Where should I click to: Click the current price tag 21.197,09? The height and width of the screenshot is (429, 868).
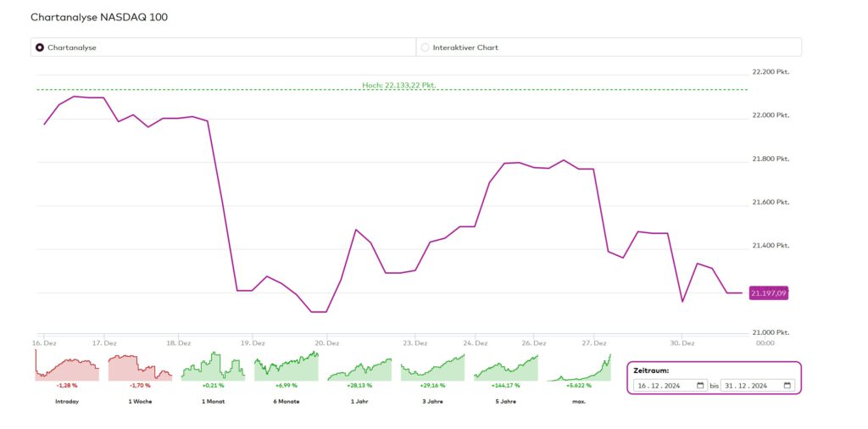coord(768,293)
